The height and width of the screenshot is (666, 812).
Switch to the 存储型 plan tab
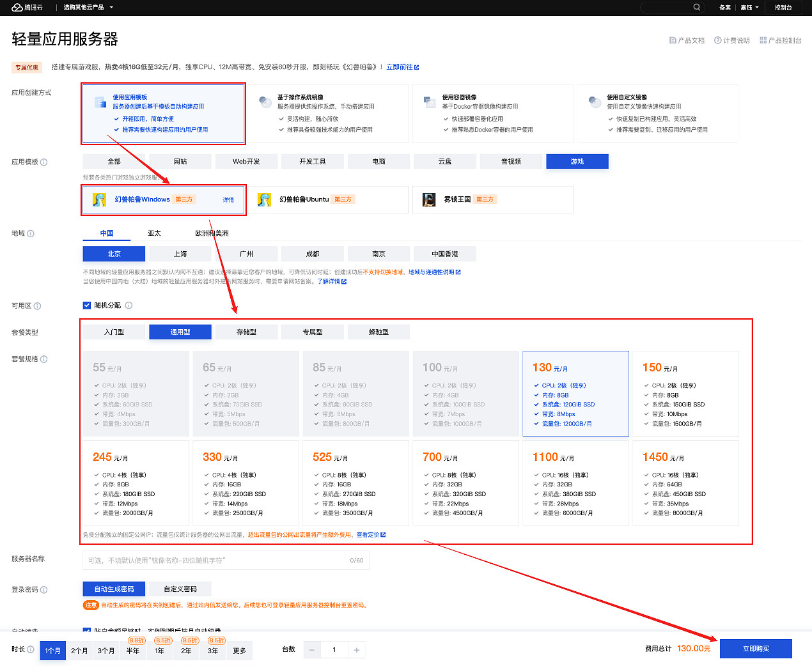click(x=246, y=332)
